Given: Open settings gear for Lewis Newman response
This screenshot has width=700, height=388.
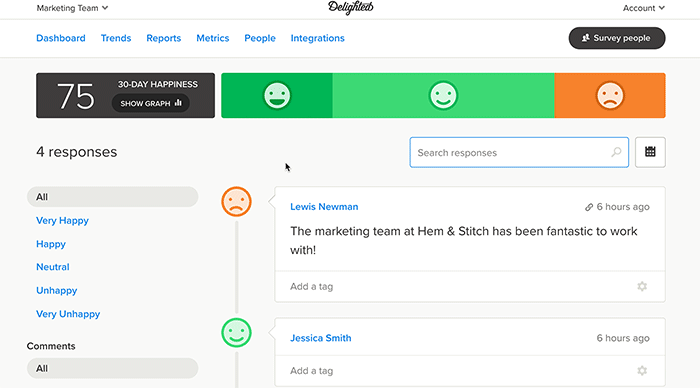Looking at the screenshot, I should [x=642, y=286].
